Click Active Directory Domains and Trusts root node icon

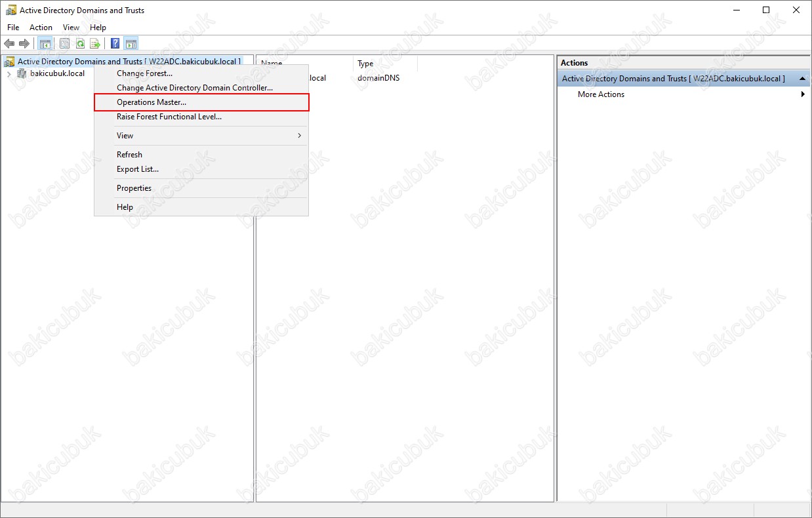9,62
